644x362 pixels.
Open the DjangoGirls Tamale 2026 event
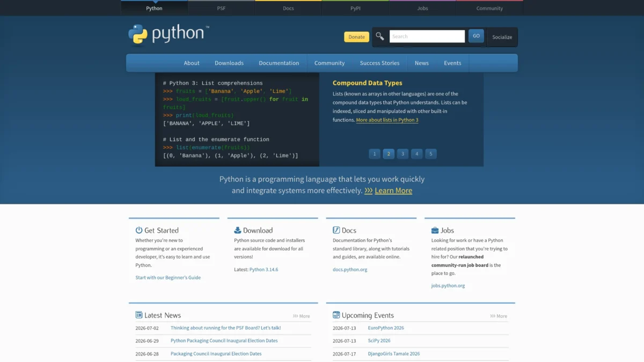click(x=394, y=353)
